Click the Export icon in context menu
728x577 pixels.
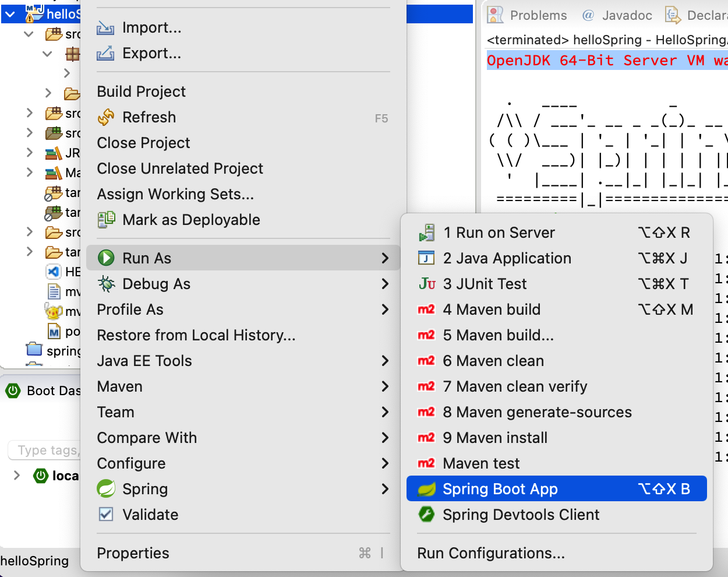click(105, 54)
